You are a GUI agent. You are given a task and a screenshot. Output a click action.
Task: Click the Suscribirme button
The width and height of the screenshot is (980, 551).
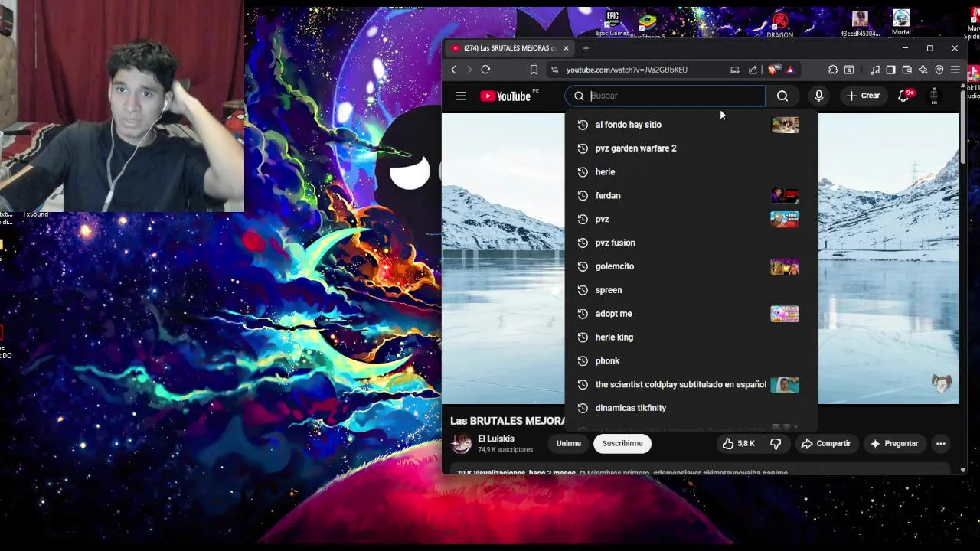pos(622,443)
